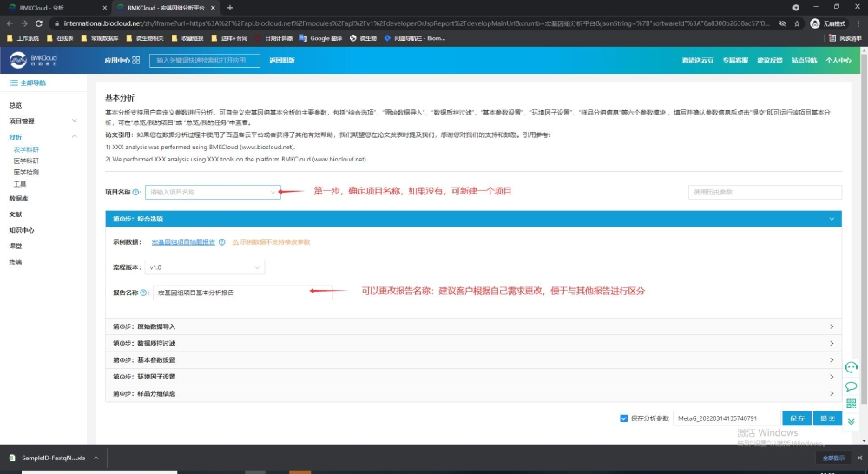Switch to the BMKCloud - 分析 browser tab
868x474 pixels.
(x=52, y=7)
